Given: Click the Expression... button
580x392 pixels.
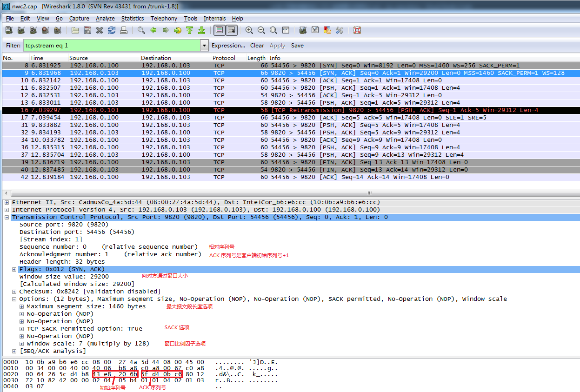Looking at the screenshot, I should pos(228,46).
